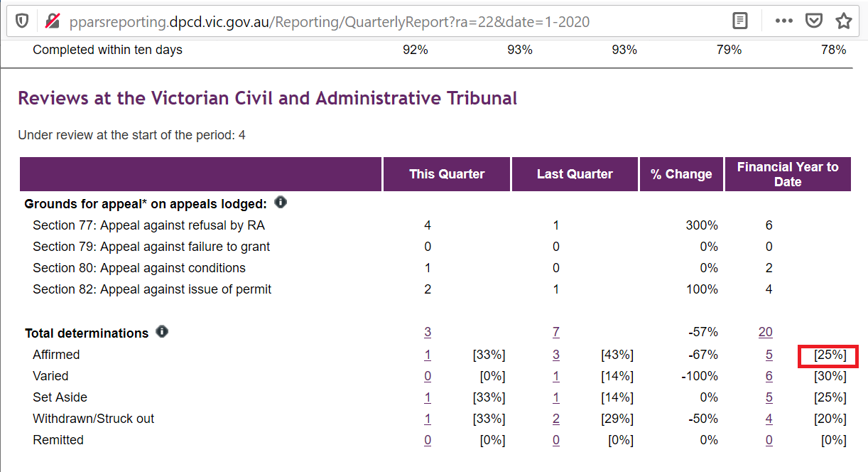Click Withdrawn/Struck out Financial Year value 4

point(769,419)
